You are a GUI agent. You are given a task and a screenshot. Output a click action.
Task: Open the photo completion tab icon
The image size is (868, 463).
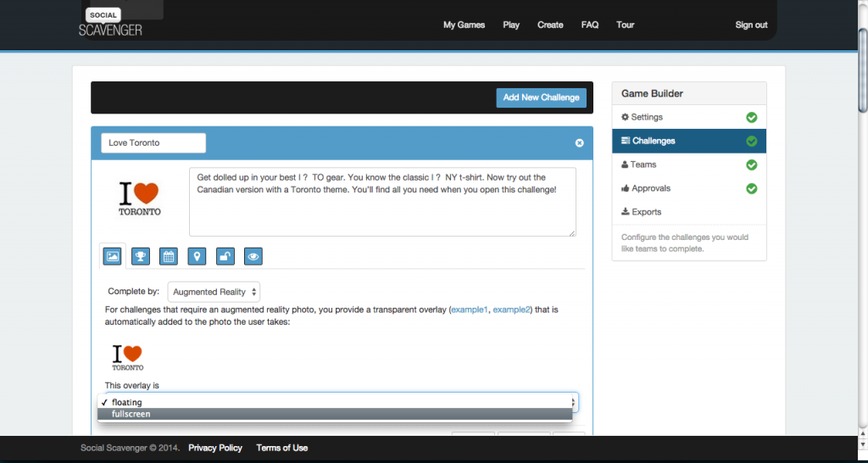(112, 256)
